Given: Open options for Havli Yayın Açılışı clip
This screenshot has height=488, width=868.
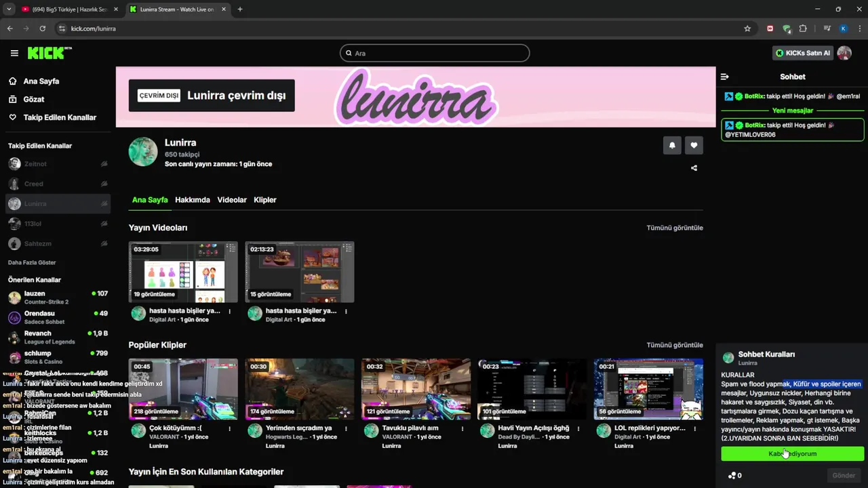Looking at the screenshot, I should click(x=578, y=429).
